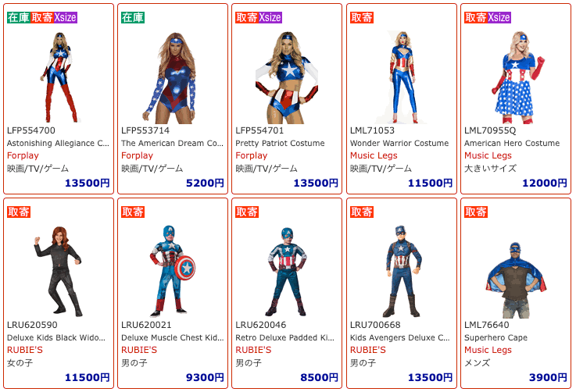Open Kids Avengers Deluxe C... product title
This screenshot has width=576, height=392.
tap(399, 337)
